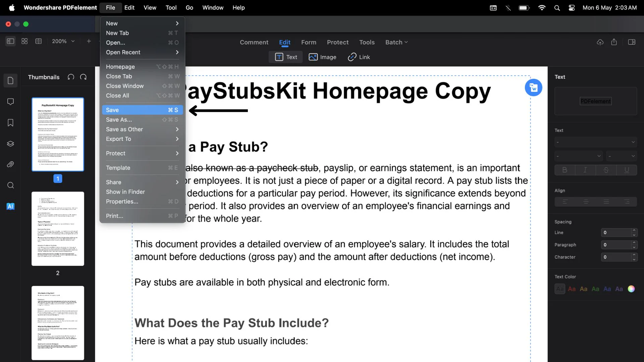Switch to the Form tab

(309, 42)
